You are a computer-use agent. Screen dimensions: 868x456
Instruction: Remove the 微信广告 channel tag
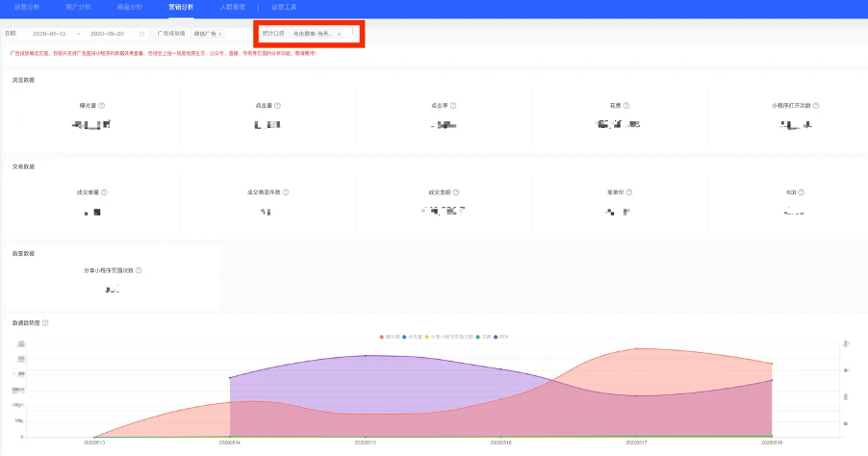(x=219, y=35)
